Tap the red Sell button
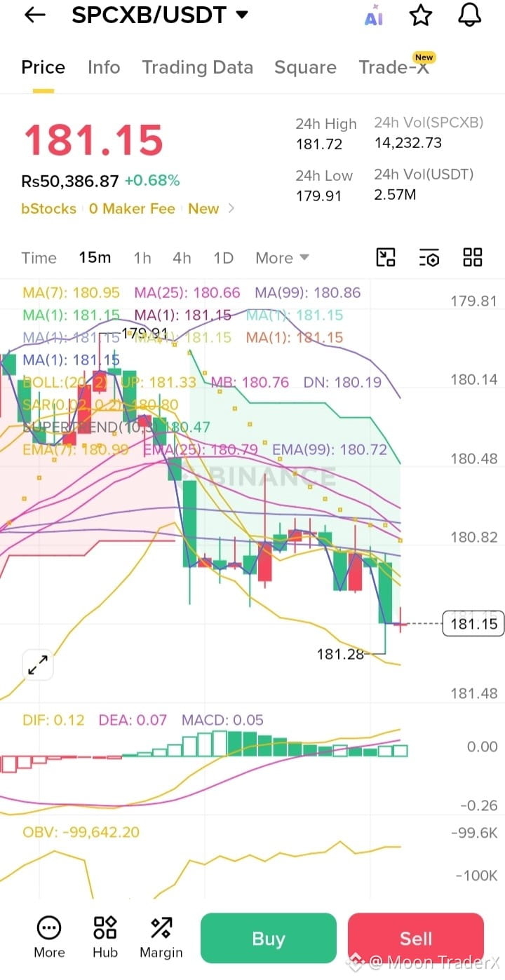 click(416, 938)
